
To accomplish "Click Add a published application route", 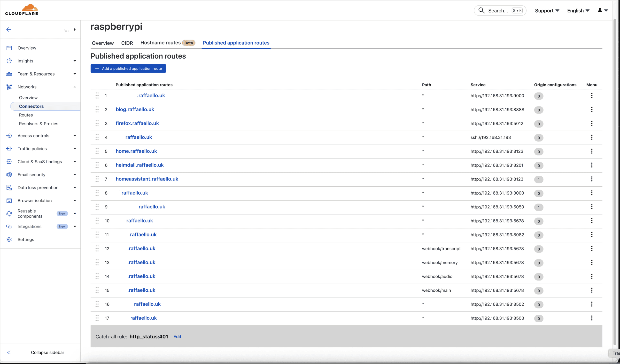I will coord(128,68).
